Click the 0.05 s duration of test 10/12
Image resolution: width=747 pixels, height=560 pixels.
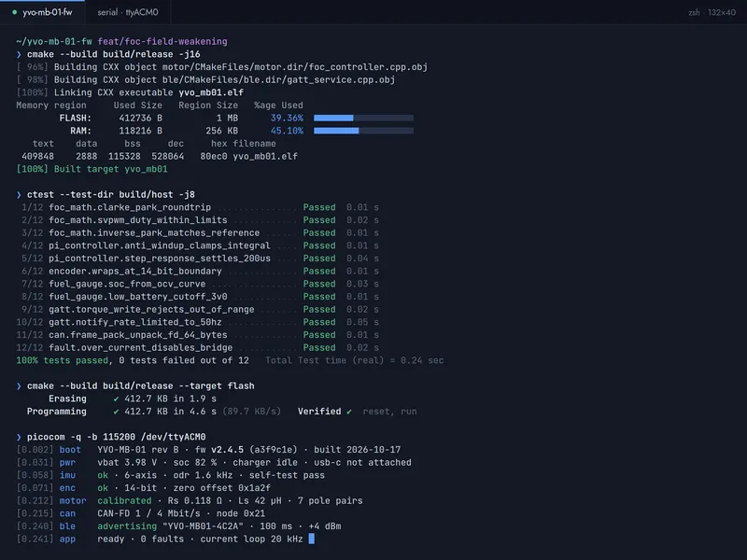point(362,322)
